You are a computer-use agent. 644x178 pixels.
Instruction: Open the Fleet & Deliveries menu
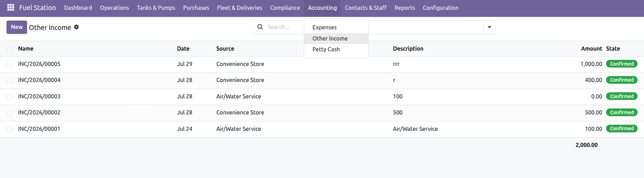[239, 8]
